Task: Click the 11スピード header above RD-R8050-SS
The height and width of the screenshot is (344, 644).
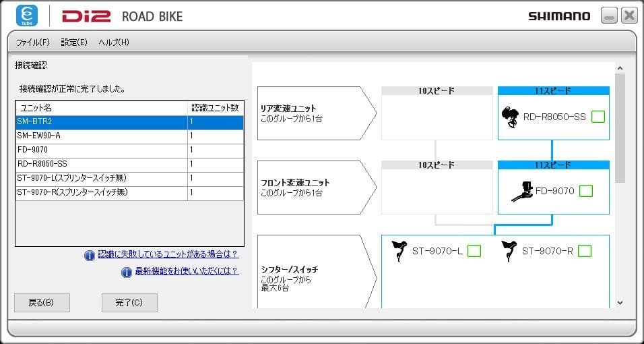Action: pyautogui.click(x=553, y=91)
